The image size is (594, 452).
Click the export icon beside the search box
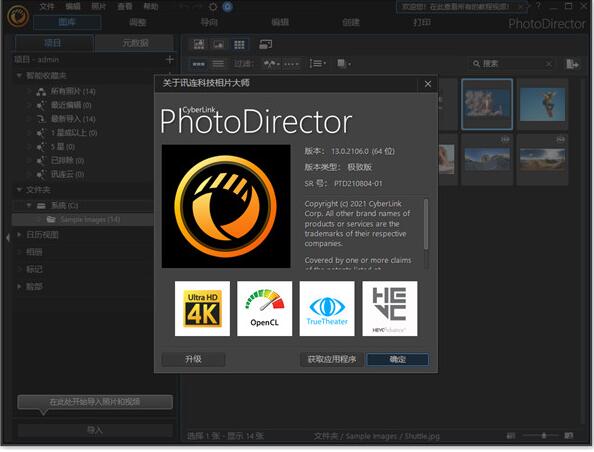(572, 64)
